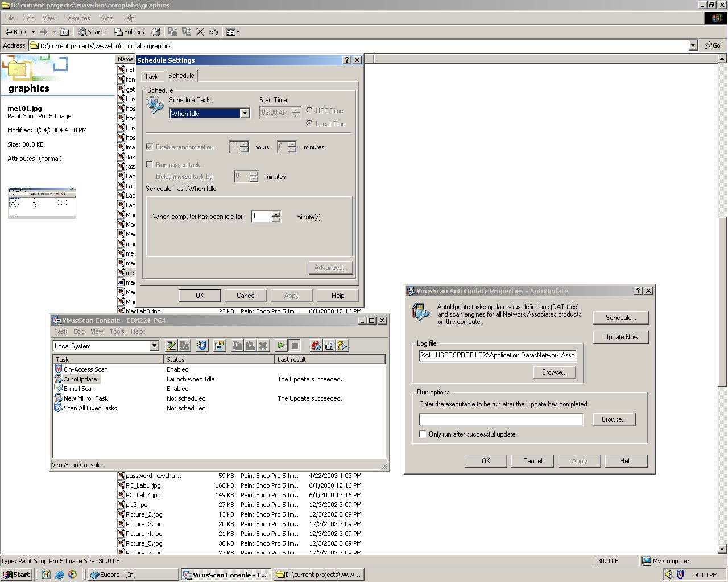Open Explorer's Views dropdown button

(233, 32)
